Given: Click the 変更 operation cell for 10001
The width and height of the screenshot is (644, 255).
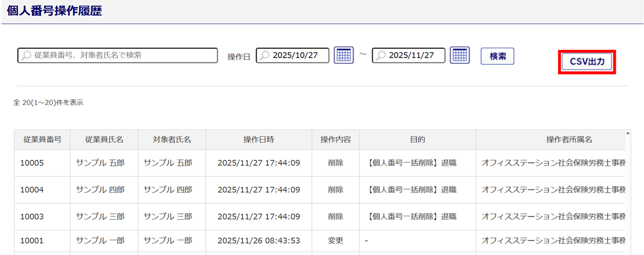Looking at the screenshot, I should [336, 241].
